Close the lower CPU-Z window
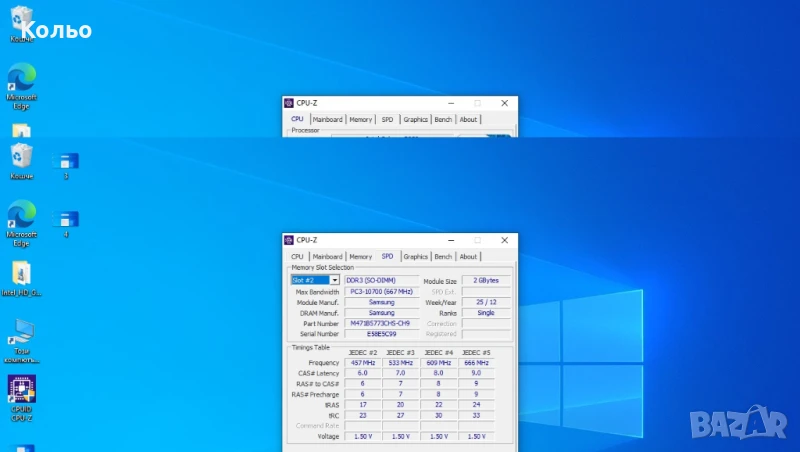 click(x=506, y=240)
